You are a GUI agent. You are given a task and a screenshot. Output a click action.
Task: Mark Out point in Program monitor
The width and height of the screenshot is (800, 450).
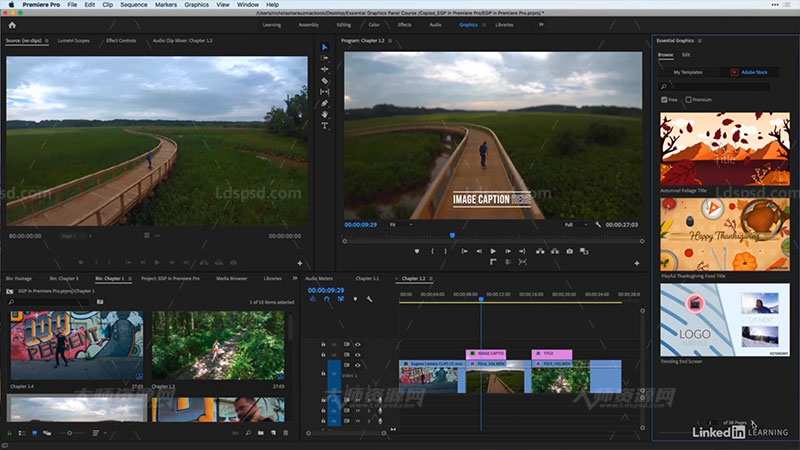tap(445, 251)
